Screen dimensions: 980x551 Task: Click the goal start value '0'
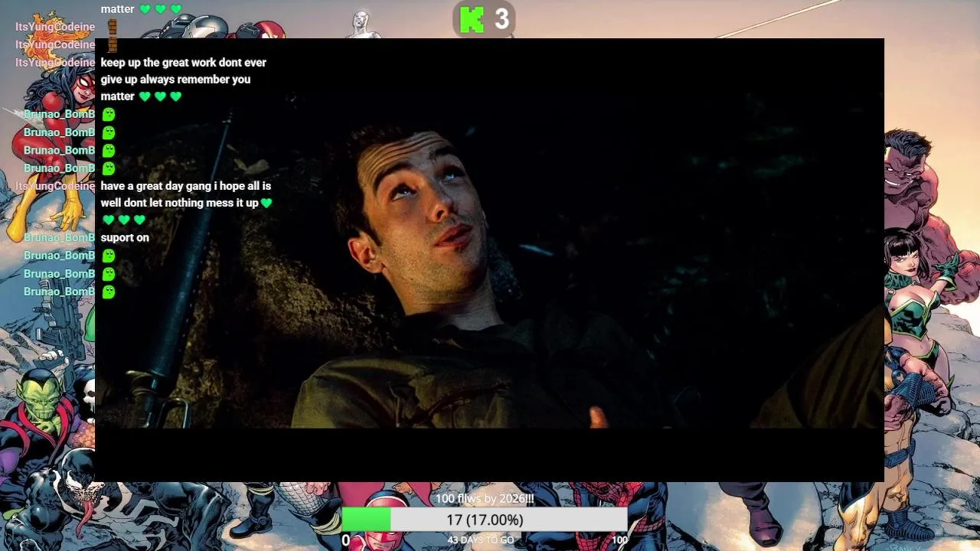[346, 540]
